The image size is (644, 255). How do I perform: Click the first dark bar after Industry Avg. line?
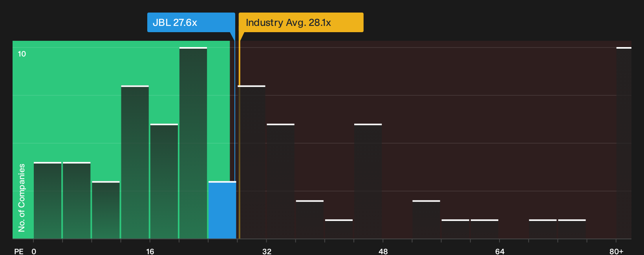[252, 162]
